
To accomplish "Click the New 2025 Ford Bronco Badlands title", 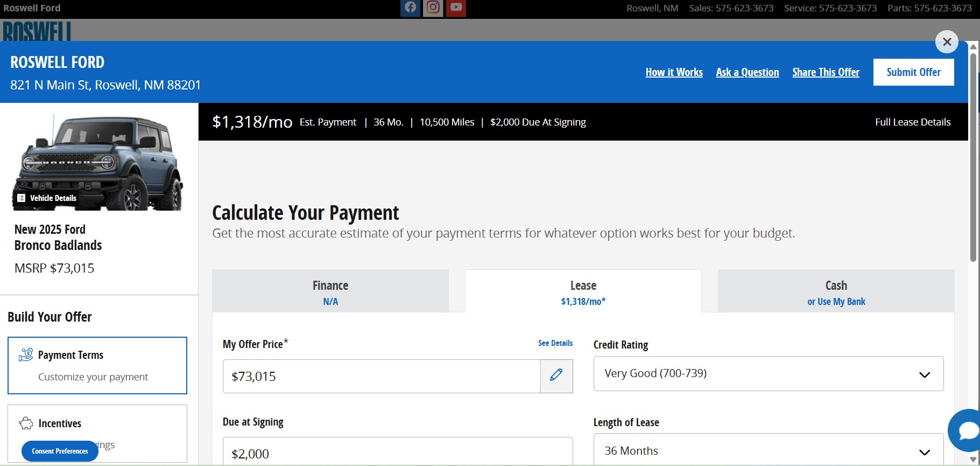I will pyautogui.click(x=58, y=238).
